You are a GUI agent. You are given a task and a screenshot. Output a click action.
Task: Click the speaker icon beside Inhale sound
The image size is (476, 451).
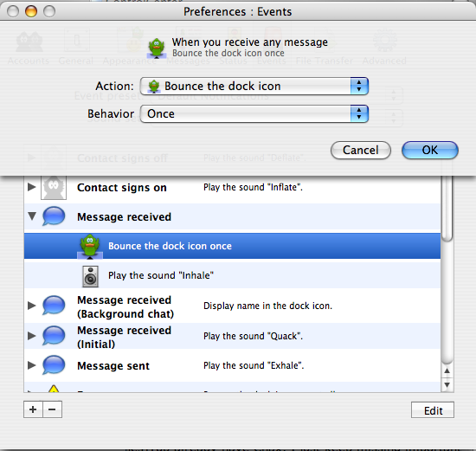click(x=90, y=276)
